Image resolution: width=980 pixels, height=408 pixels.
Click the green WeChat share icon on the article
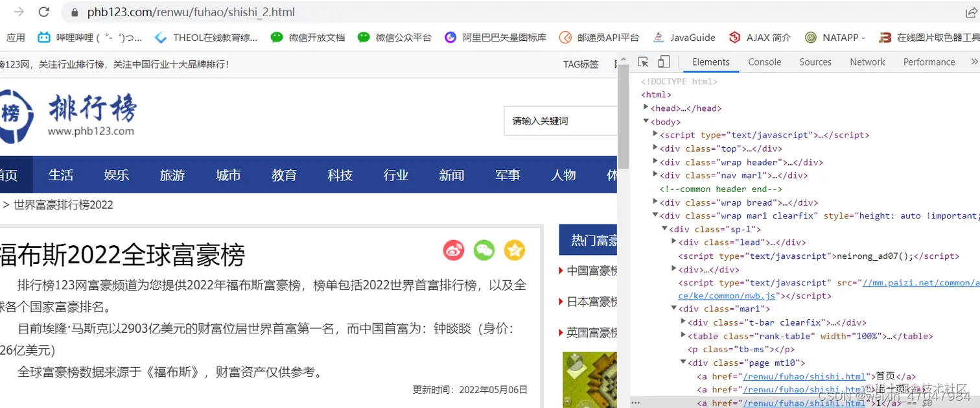(484, 250)
